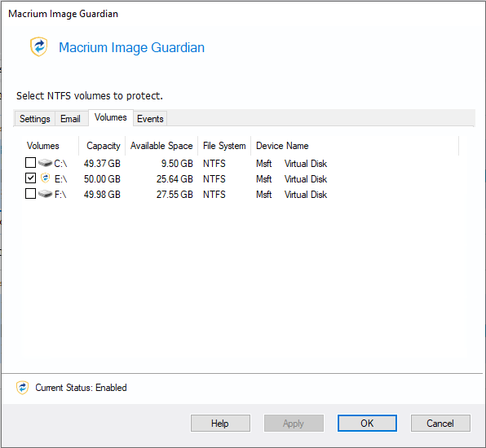The width and height of the screenshot is (486, 448).
Task: Go to the Events tab
Action: click(x=150, y=119)
